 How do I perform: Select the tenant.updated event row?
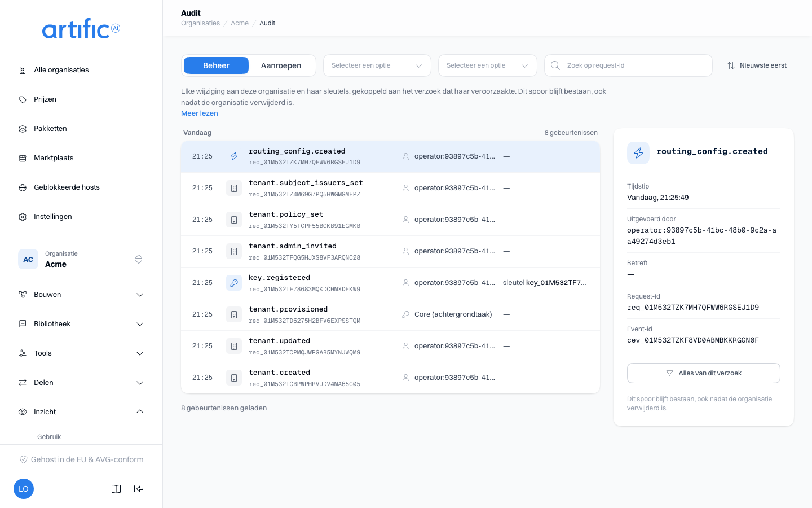[x=390, y=346]
